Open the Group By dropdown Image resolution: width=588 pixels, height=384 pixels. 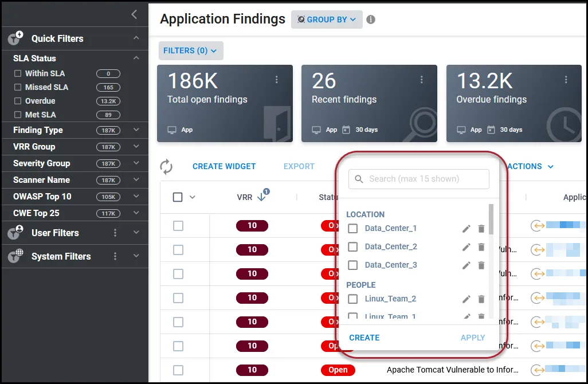pos(327,19)
